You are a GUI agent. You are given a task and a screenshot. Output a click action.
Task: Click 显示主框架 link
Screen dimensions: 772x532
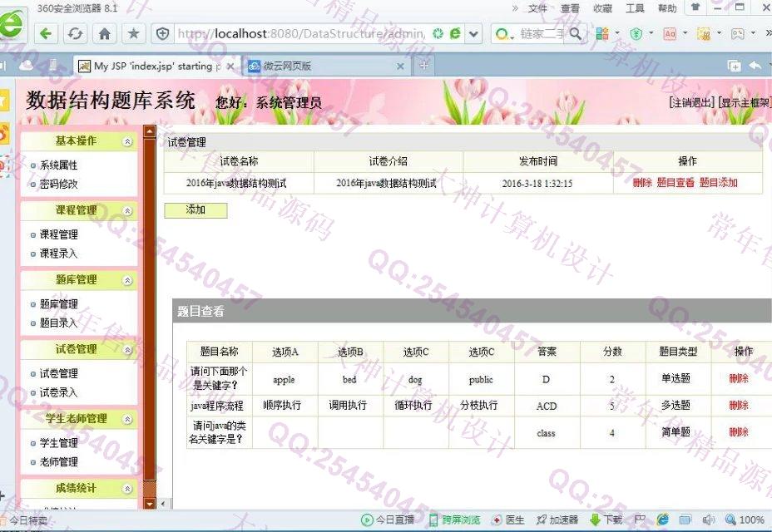[745, 102]
